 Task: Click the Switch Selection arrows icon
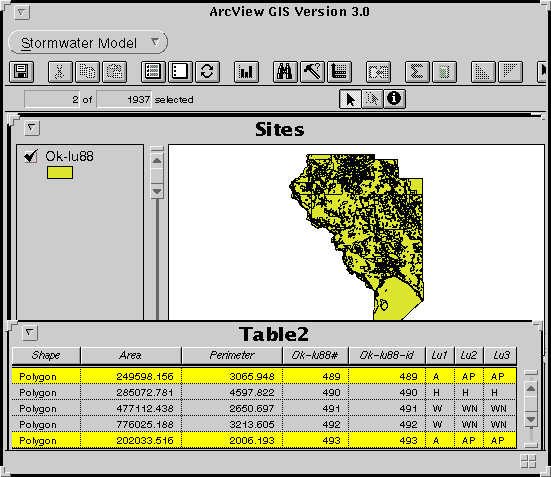(207, 72)
